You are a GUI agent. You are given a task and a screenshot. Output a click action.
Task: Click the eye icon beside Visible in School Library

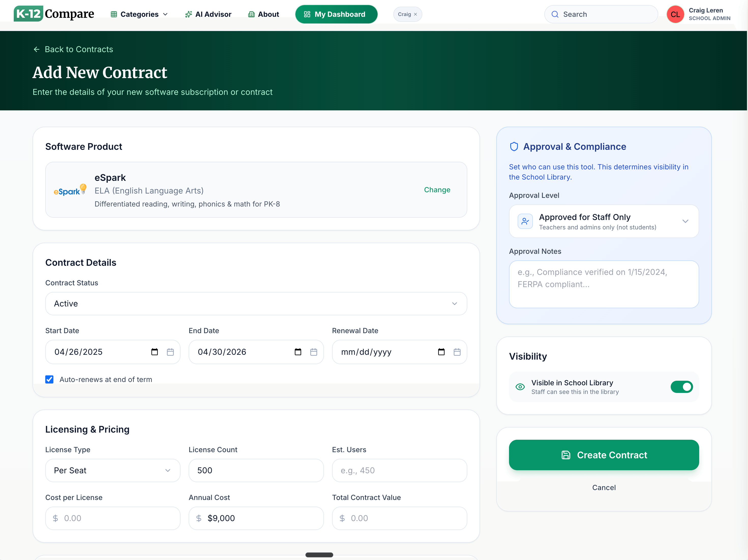click(520, 387)
